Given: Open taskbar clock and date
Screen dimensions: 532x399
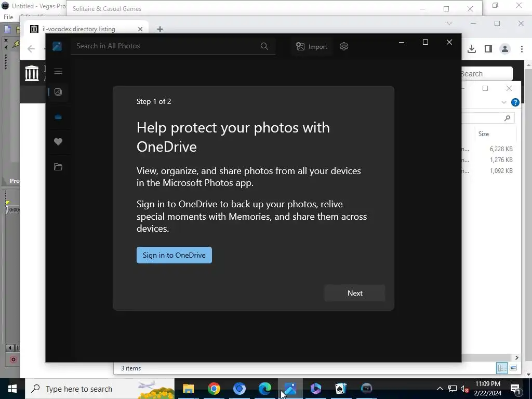Looking at the screenshot, I should [x=487, y=389].
